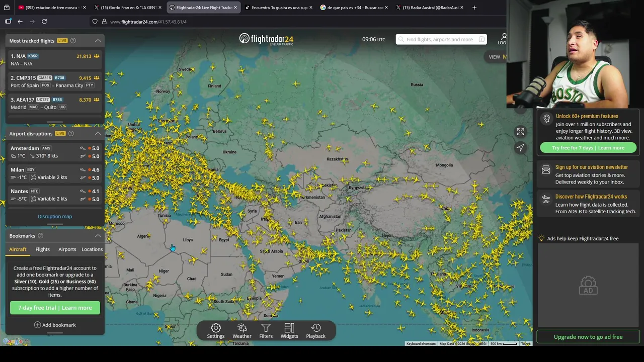
Task: Click the tracking protection shield icon
Action: point(95,22)
